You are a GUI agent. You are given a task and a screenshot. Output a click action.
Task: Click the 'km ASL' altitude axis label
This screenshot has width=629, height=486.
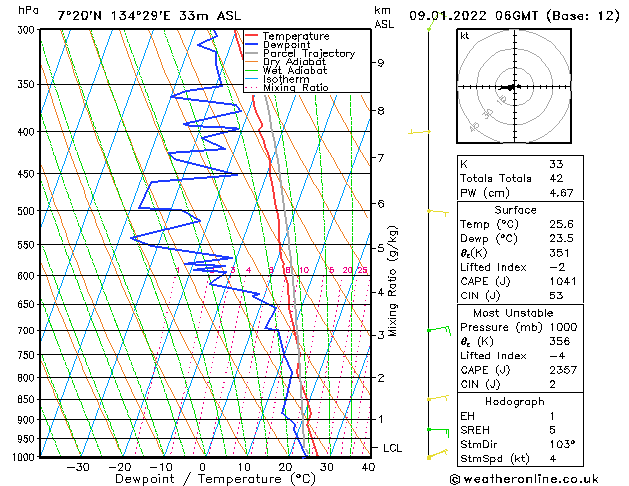coord(384,18)
